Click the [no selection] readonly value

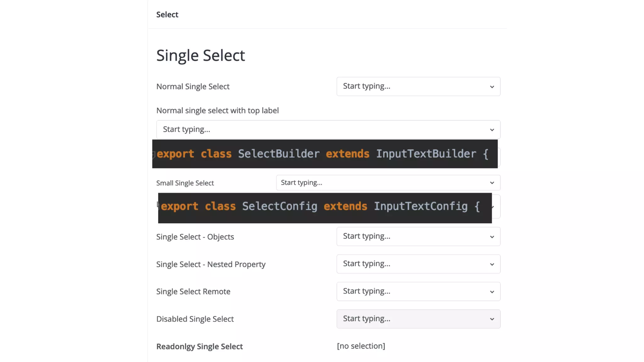tap(361, 346)
